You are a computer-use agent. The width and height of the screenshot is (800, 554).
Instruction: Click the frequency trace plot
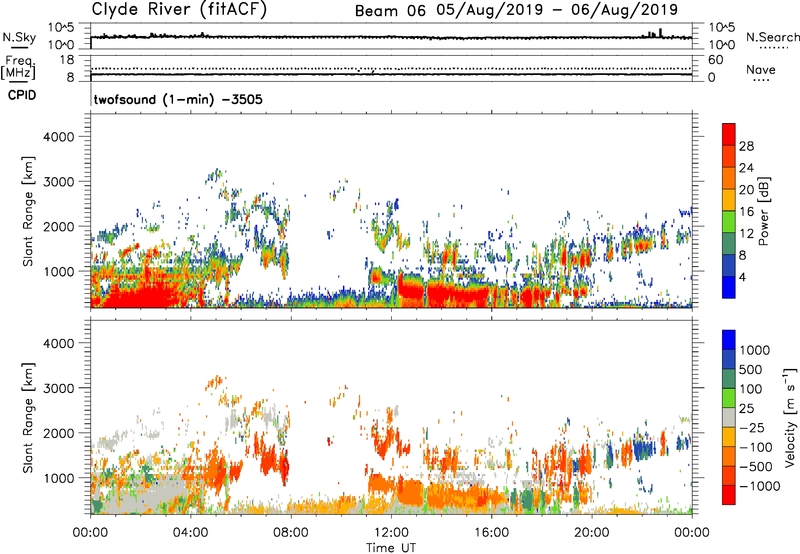[x=391, y=69]
